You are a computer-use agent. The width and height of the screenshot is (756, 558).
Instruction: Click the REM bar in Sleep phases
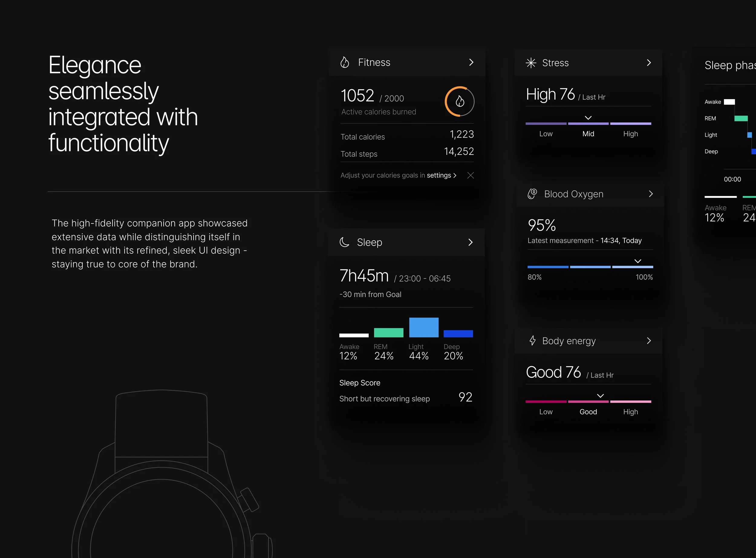pyautogui.click(x=741, y=118)
